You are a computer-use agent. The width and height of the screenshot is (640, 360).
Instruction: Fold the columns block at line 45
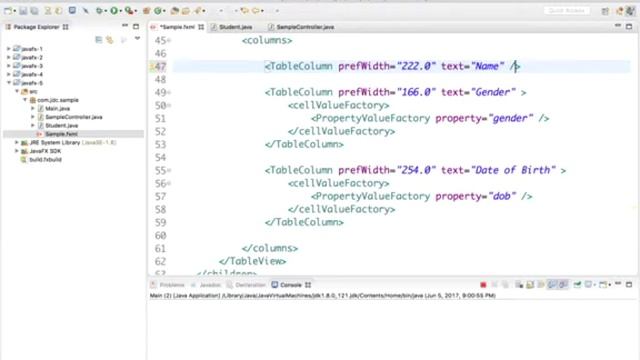pos(169,40)
